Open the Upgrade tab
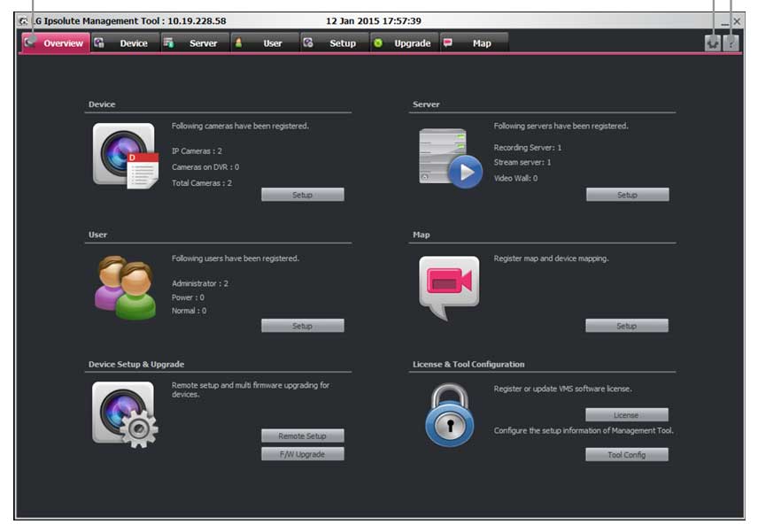758x532 pixels. tap(403, 43)
